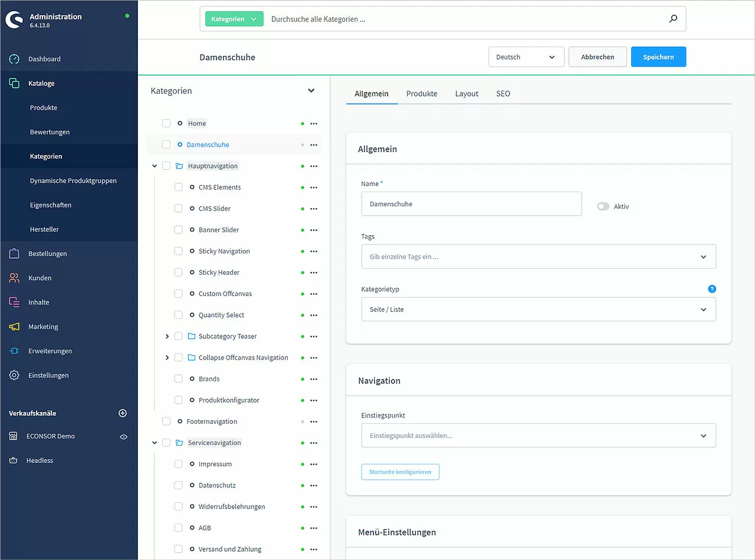The width and height of the screenshot is (755, 560).
Task: Click the search magnifier icon
Action: [673, 18]
